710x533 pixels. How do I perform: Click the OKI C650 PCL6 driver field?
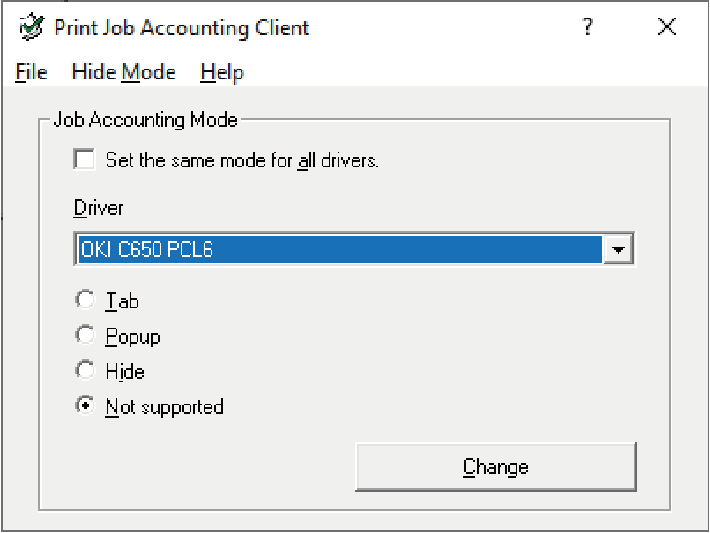click(x=338, y=249)
